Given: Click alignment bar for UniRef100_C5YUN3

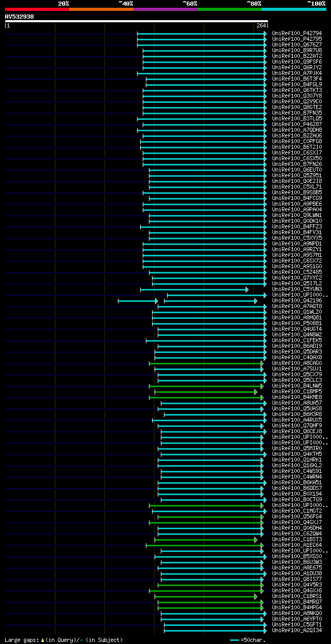Looking at the screenshot, I should 194,289.
